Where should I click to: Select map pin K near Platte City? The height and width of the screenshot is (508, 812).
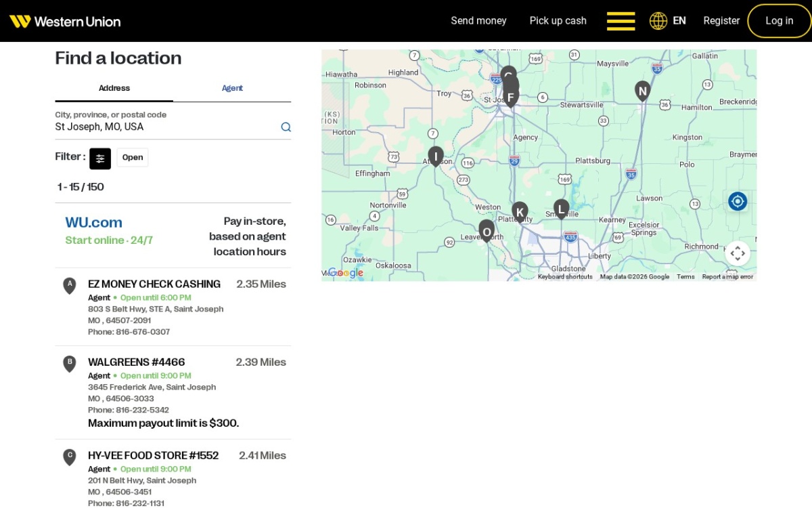pyautogui.click(x=520, y=212)
